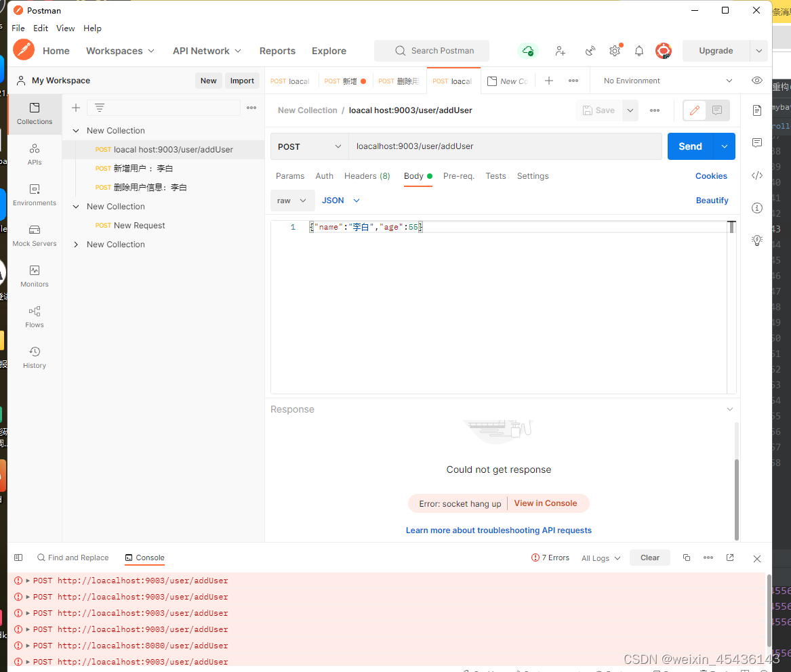Open tab bar more options ellipsis
Viewport: 791px width, 672px height.
[x=573, y=81]
